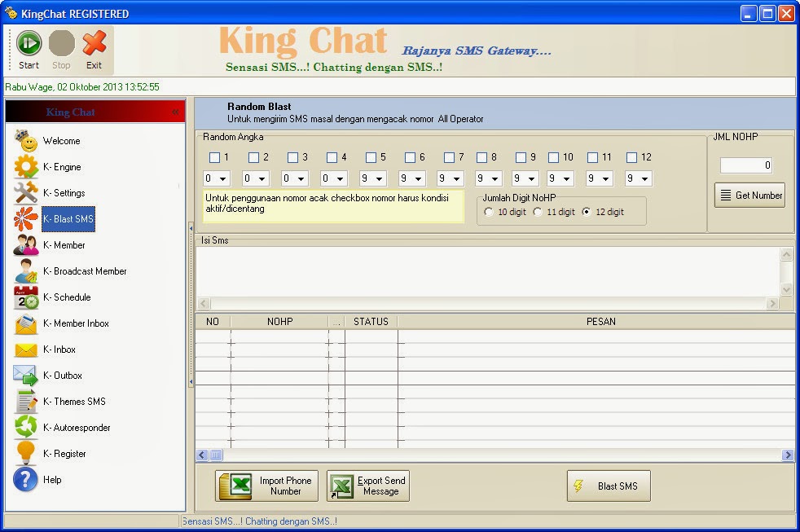The width and height of the screenshot is (800, 532).
Task: Click the table horizontal scrollbar right arrow
Action: tap(787, 455)
